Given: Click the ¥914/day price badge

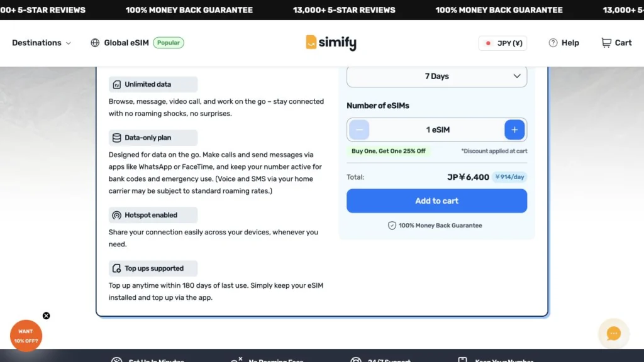Looking at the screenshot, I should 509,177.
